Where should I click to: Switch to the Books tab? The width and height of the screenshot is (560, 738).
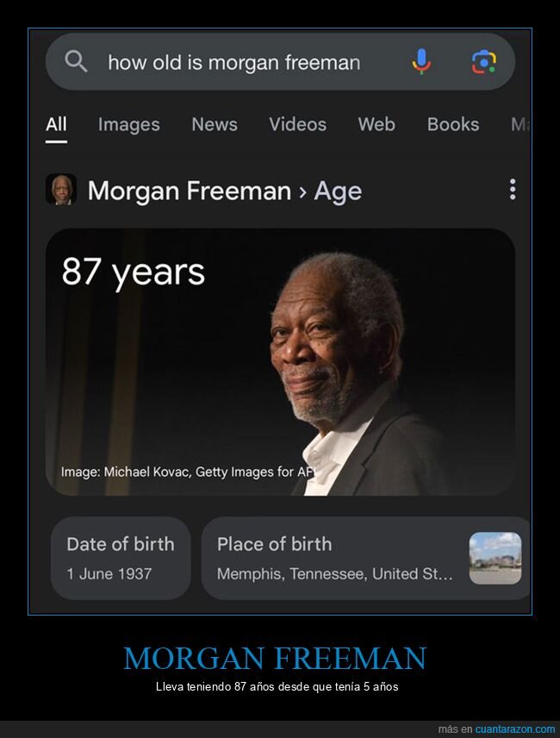453,125
